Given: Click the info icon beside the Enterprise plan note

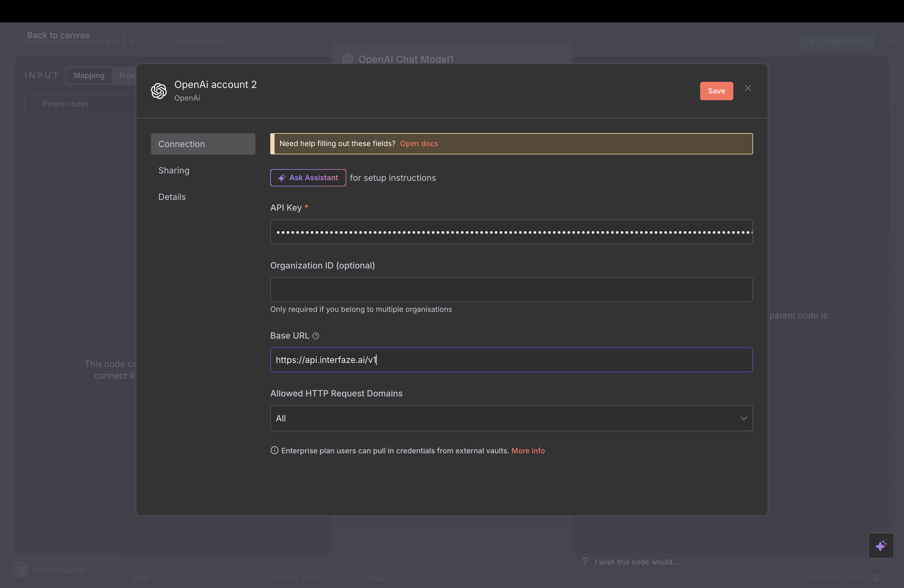Looking at the screenshot, I should [x=275, y=451].
